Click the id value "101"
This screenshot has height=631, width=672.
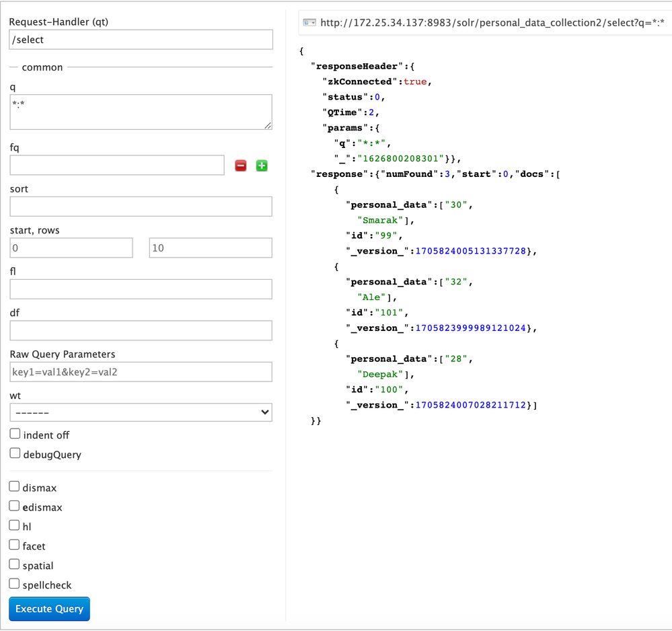(x=389, y=313)
